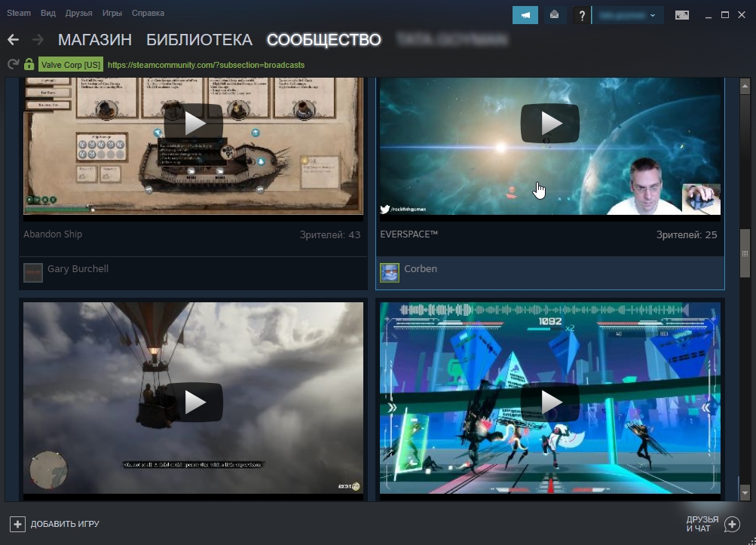
Task: Switch to the СООБЩЕСТВО tab
Action: coord(324,39)
